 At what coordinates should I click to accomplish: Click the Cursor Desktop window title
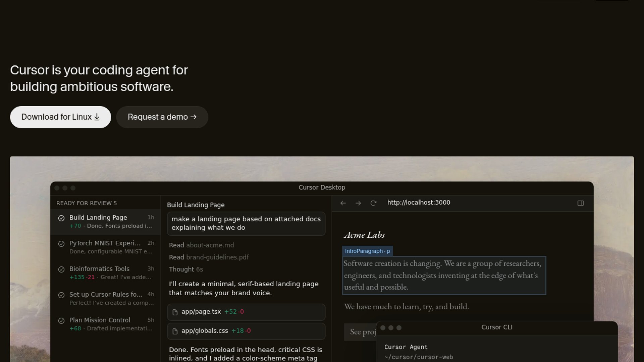pos(322,187)
